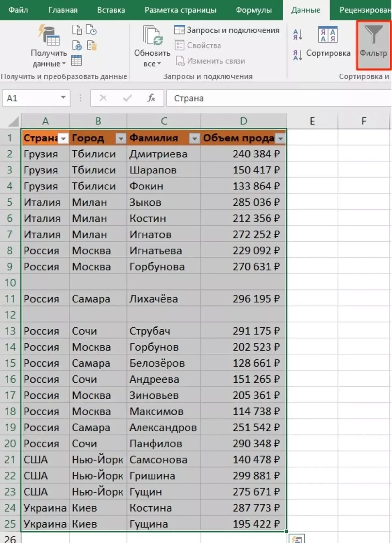Viewport: 392px width, 543px height.
Task: Sort descending Я to A icon
Action: 298,55
